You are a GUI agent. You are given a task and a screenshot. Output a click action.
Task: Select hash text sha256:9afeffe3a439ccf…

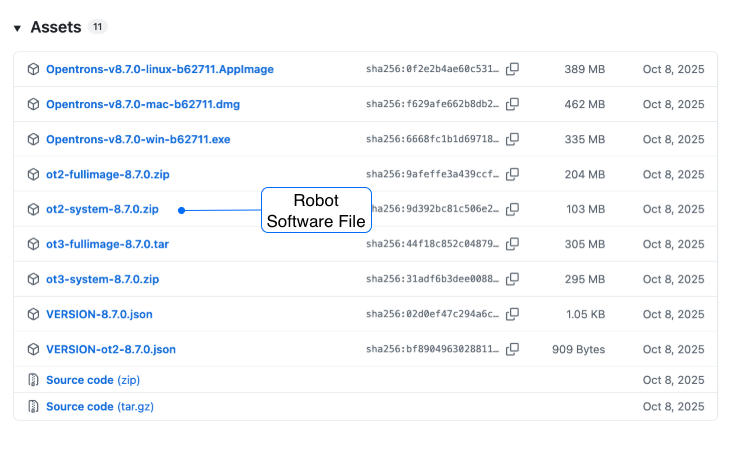pyautogui.click(x=432, y=174)
